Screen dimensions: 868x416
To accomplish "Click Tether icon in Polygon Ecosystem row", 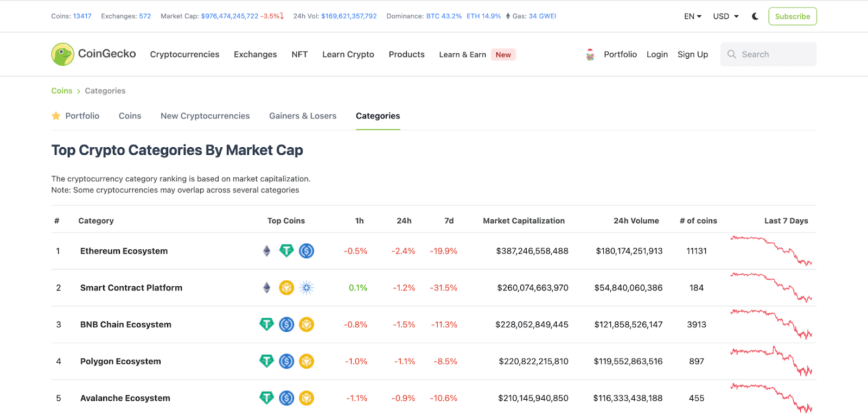I will (266, 361).
